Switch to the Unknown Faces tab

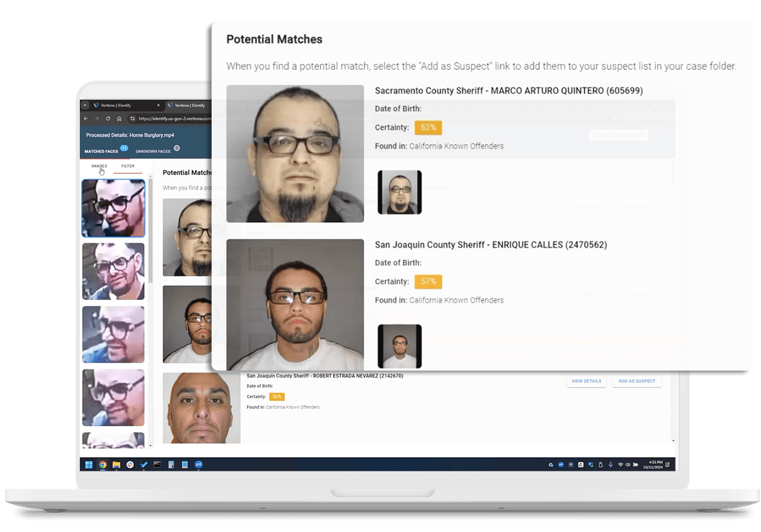tap(153, 151)
